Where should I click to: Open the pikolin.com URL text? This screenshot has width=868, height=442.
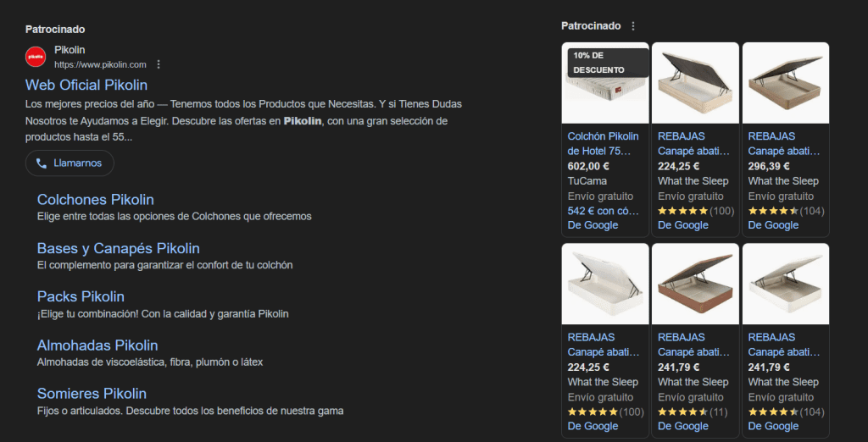point(100,64)
